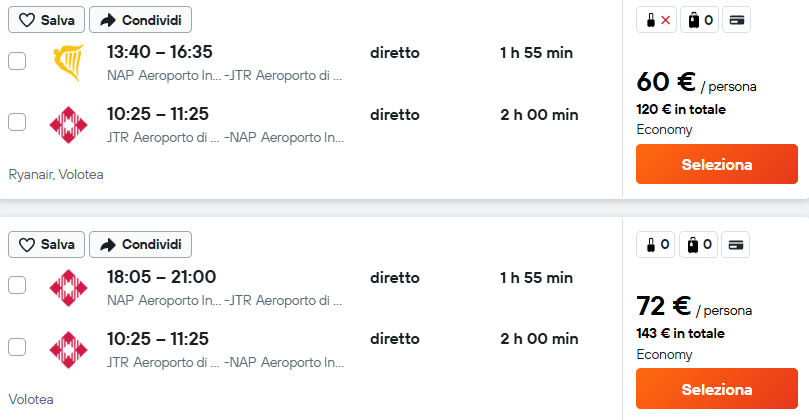Select the 72 € per persona offer
The height and width of the screenshot is (420, 809).
[717, 389]
